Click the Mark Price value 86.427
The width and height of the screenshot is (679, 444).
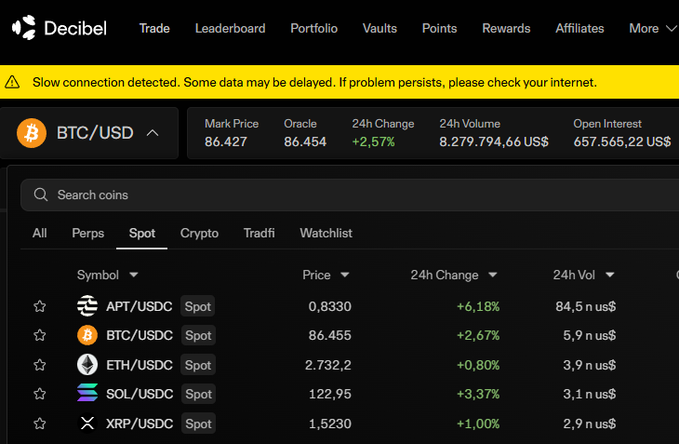pos(226,142)
